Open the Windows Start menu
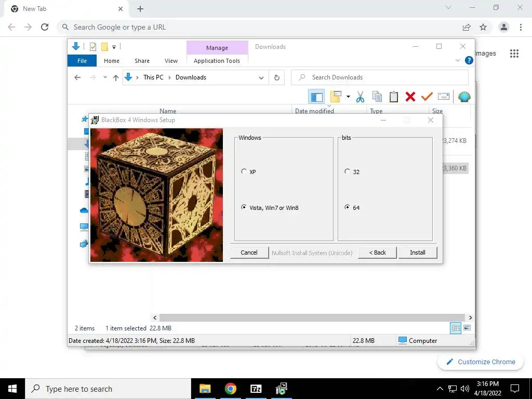This screenshot has width=532, height=399. [12, 389]
